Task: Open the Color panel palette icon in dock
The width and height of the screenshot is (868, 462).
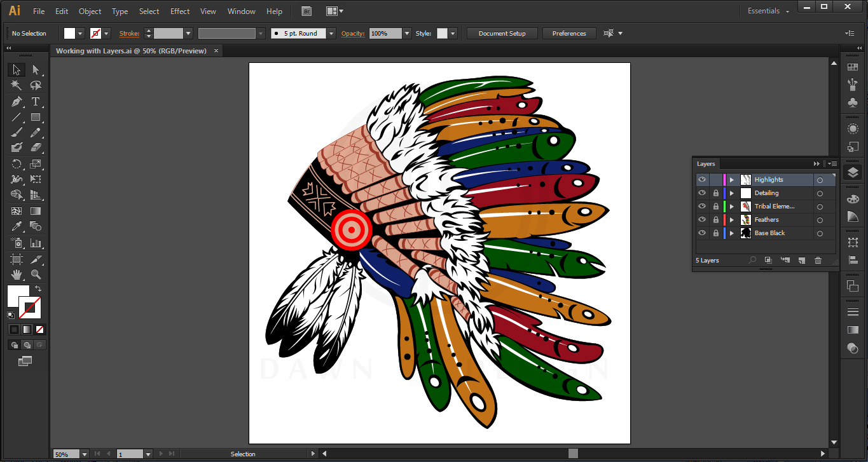Action: pos(853,199)
